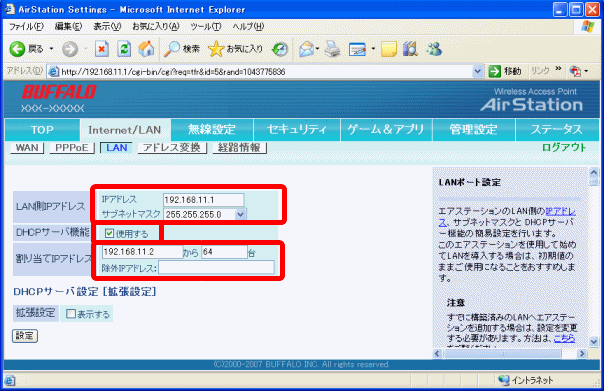Open the PPPoE sub-tab
The height and width of the screenshot is (391, 604).
(72, 148)
